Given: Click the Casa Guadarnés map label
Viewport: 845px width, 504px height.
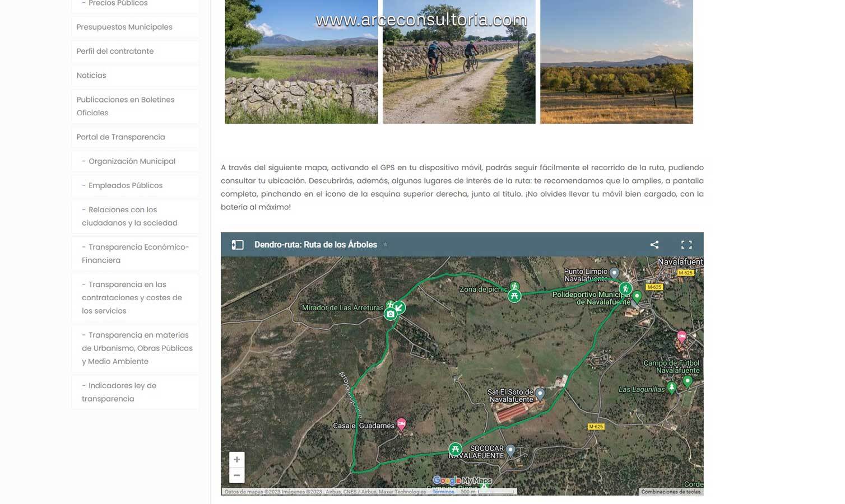Looking at the screenshot, I should click(364, 426).
